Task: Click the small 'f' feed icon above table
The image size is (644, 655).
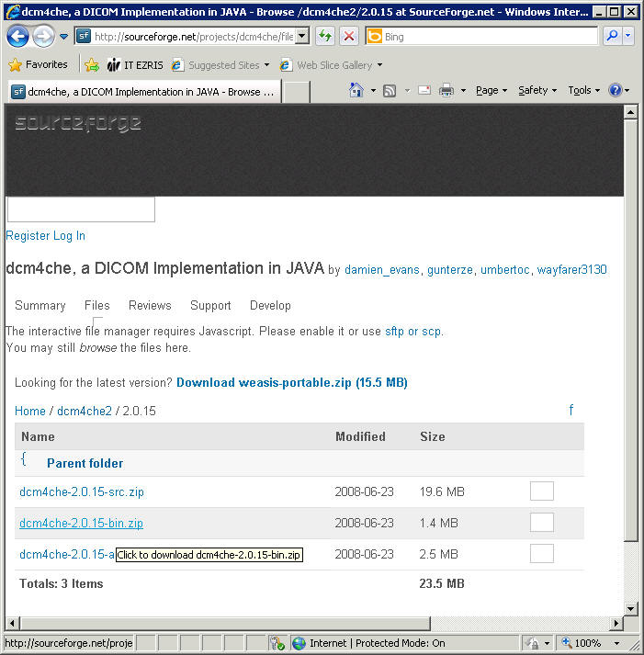Action: (x=571, y=410)
